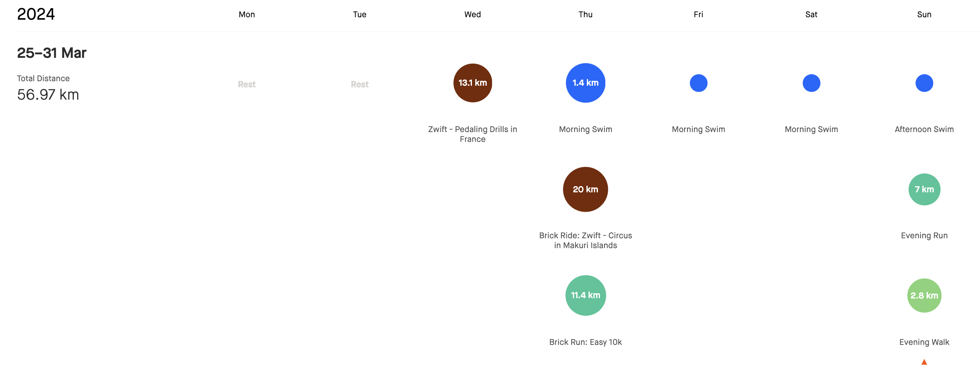Open the 7 km Evening Run bubble
980x374 pixels.
tap(924, 189)
